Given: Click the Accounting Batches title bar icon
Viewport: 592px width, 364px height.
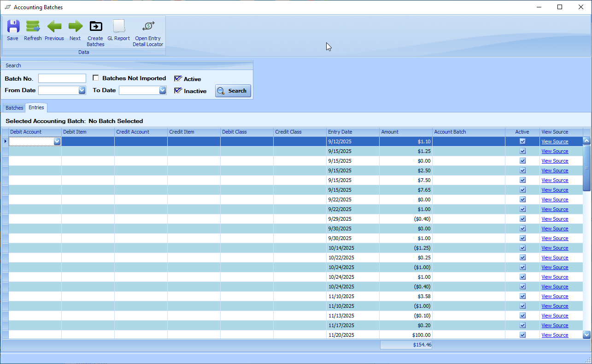Looking at the screenshot, I should 7,7.
